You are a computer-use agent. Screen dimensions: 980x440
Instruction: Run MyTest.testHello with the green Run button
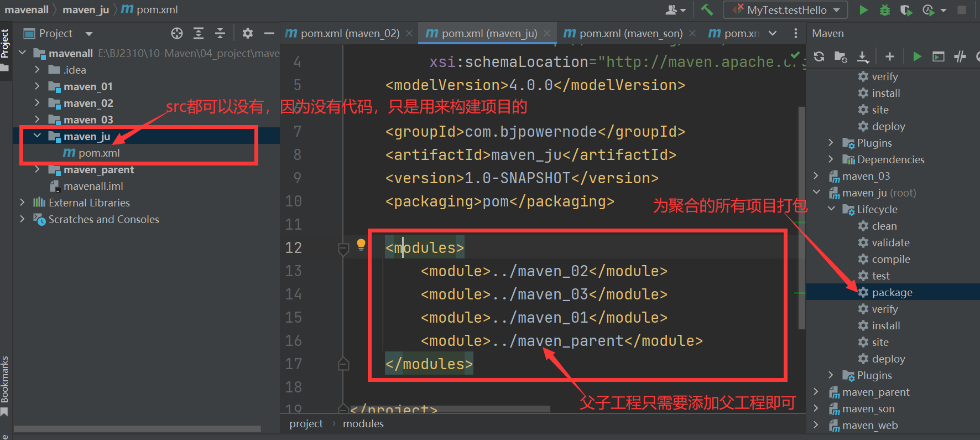pyautogui.click(x=863, y=10)
